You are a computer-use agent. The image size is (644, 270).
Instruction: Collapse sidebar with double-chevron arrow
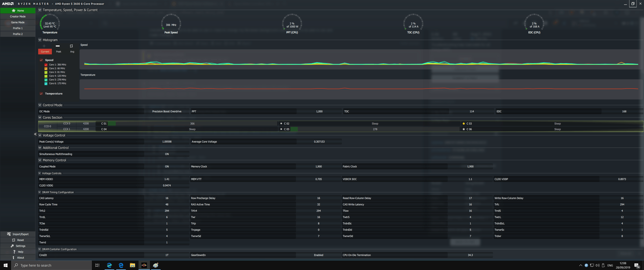[35, 134]
